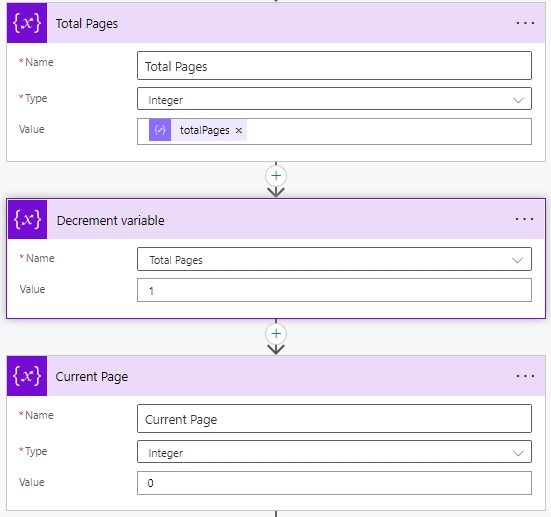Remove the totalPages dynamic content token
This screenshot has height=517, width=551.
click(239, 130)
